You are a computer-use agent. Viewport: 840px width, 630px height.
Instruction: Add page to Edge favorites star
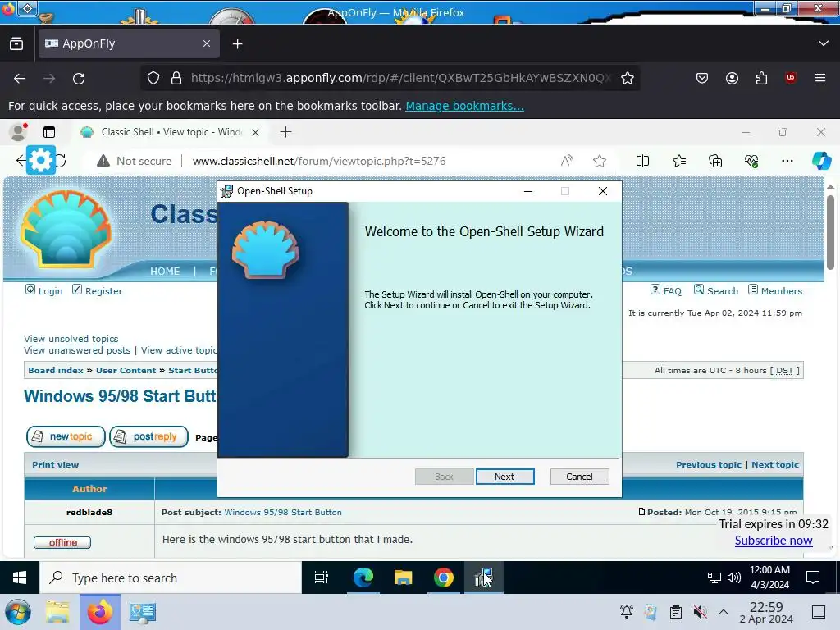pos(600,161)
